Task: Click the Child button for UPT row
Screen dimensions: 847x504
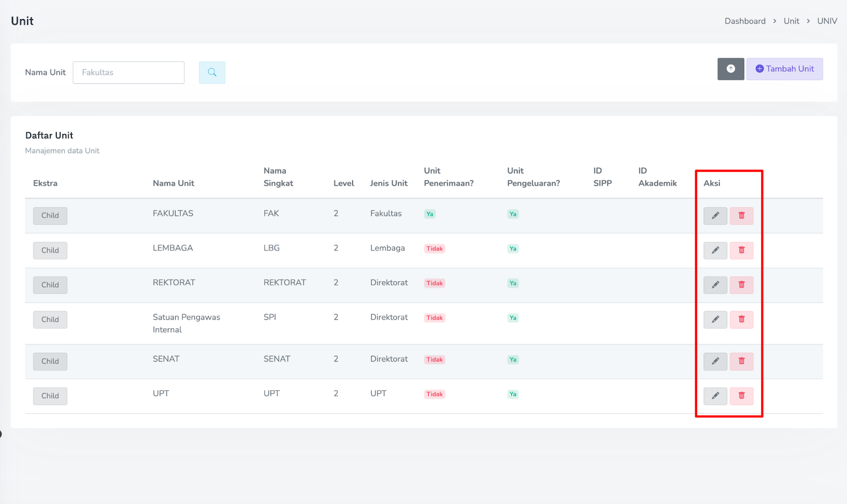Action: coord(50,395)
